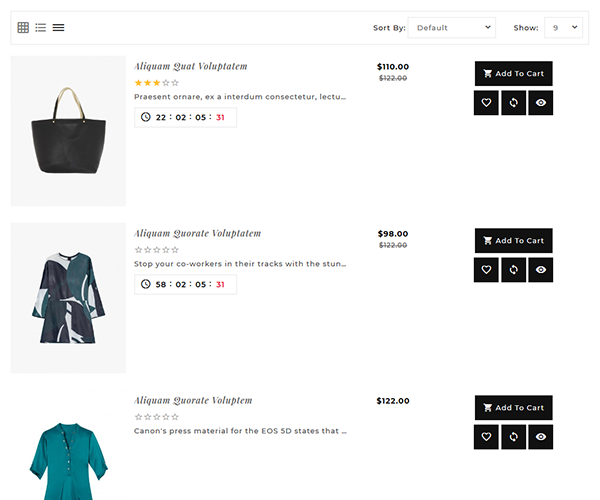Click the description starting 'Stop your co-workers'
Screen dimensions: 600x500
point(240,264)
